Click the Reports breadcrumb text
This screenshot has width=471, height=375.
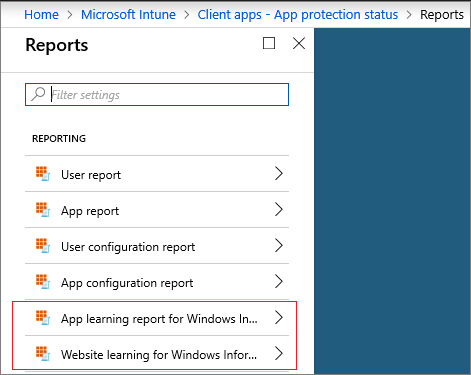442,15
